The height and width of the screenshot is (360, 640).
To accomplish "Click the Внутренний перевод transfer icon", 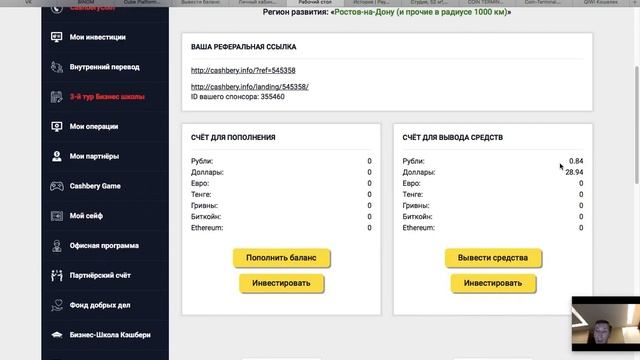I will (x=57, y=67).
